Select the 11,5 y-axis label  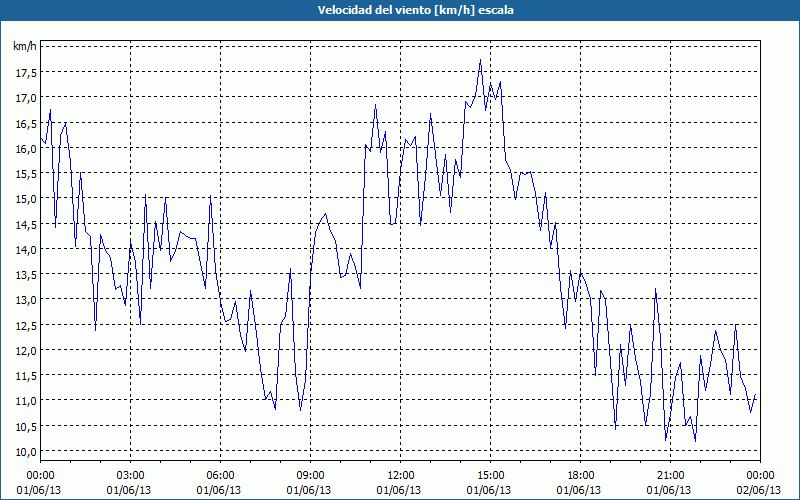click(x=26, y=376)
